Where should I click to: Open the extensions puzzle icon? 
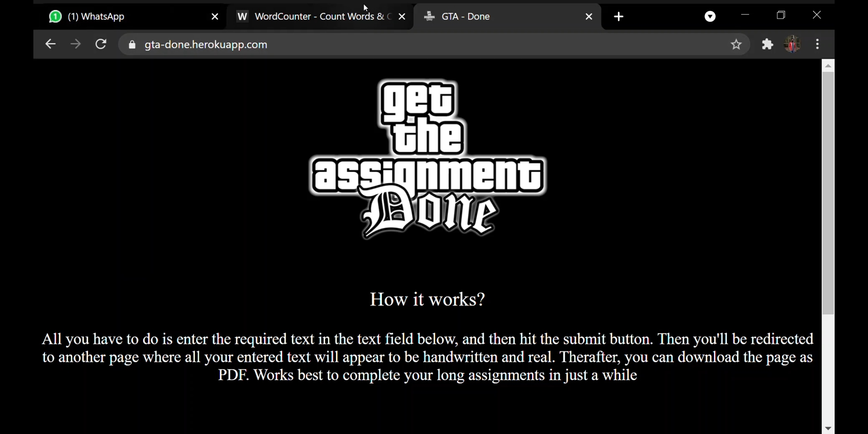click(767, 44)
